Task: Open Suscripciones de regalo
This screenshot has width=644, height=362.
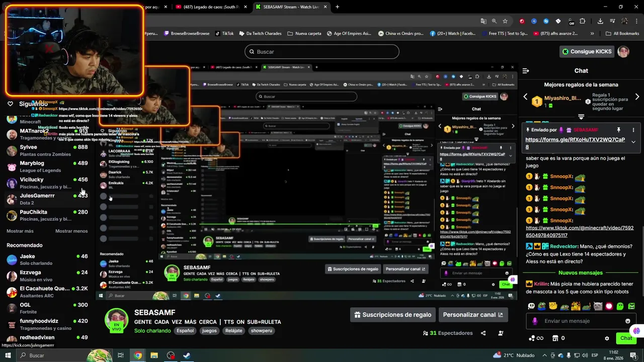Action: 393,315
